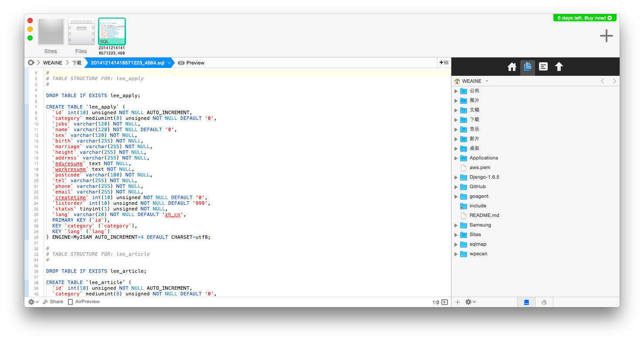
Task: Expand the 公共 folder
Action: click(456, 91)
